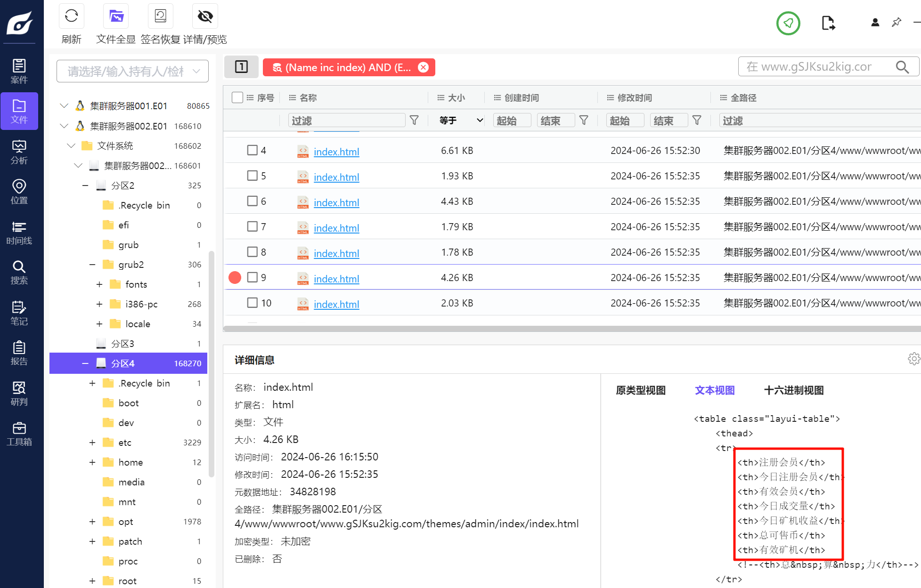
Task: Open index.html link in row 7
Action: (336, 228)
